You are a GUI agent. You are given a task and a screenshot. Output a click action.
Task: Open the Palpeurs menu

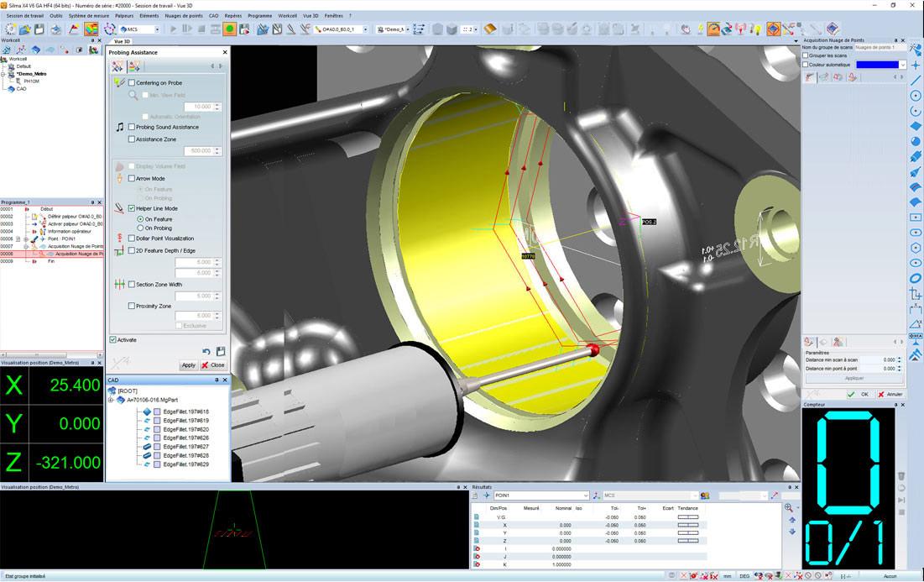(x=124, y=16)
